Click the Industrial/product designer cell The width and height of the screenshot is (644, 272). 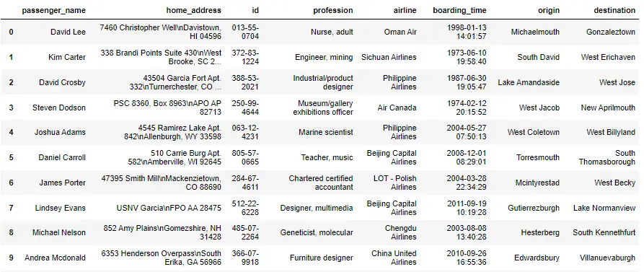pos(323,82)
